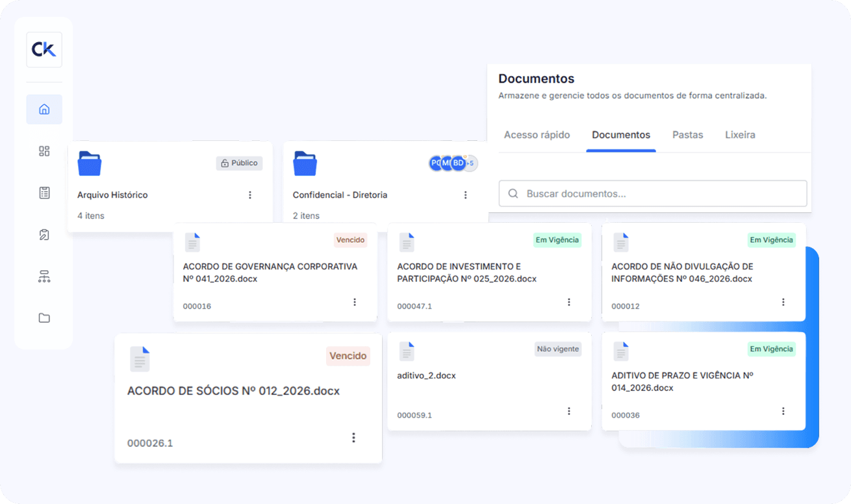Open options for Acordo de Investimento e Participação
Viewport: 851px width, 504px height.
[x=569, y=302]
